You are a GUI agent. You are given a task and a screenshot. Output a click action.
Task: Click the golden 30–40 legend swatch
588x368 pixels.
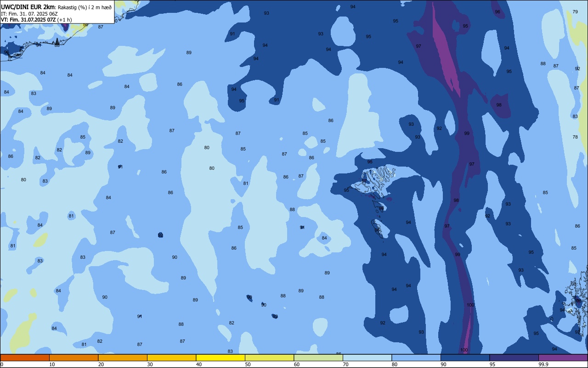click(171, 357)
